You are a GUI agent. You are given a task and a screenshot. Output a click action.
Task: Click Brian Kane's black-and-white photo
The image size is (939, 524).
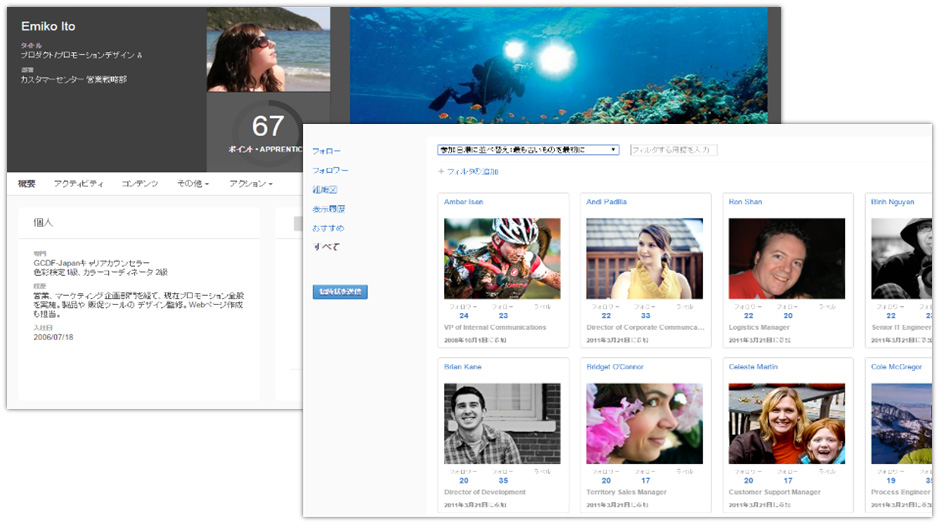pos(502,423)
